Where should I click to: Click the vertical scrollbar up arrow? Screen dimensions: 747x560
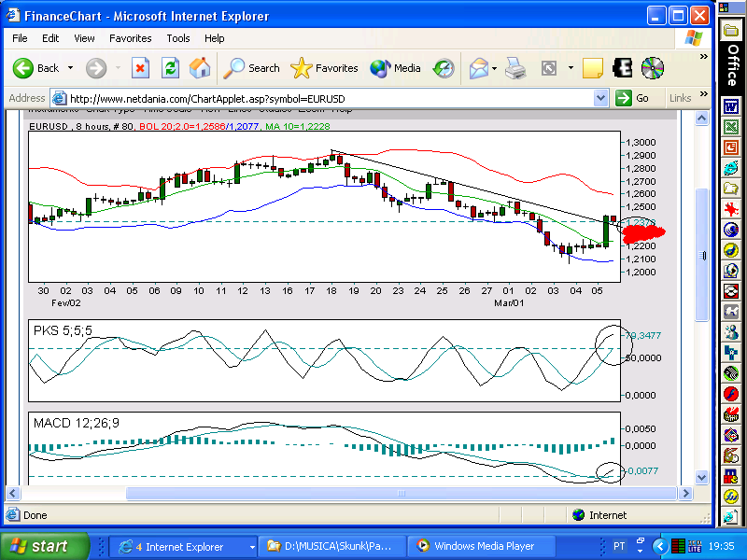click(702, 118)
